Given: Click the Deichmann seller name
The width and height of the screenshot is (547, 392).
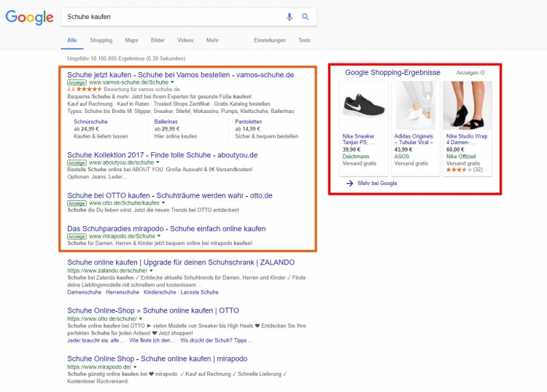Looking at the screenshot, I should tap(355, 157).
